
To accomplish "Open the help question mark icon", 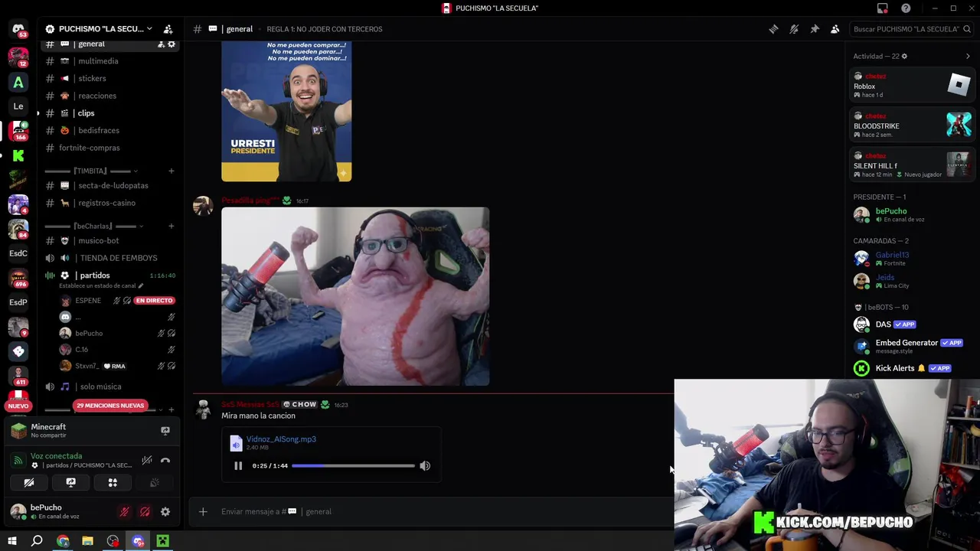I will click(x=906, y=8).
